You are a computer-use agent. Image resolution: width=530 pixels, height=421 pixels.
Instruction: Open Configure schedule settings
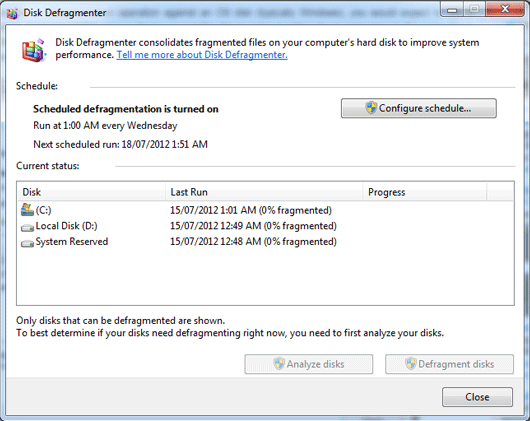[418, 108]
